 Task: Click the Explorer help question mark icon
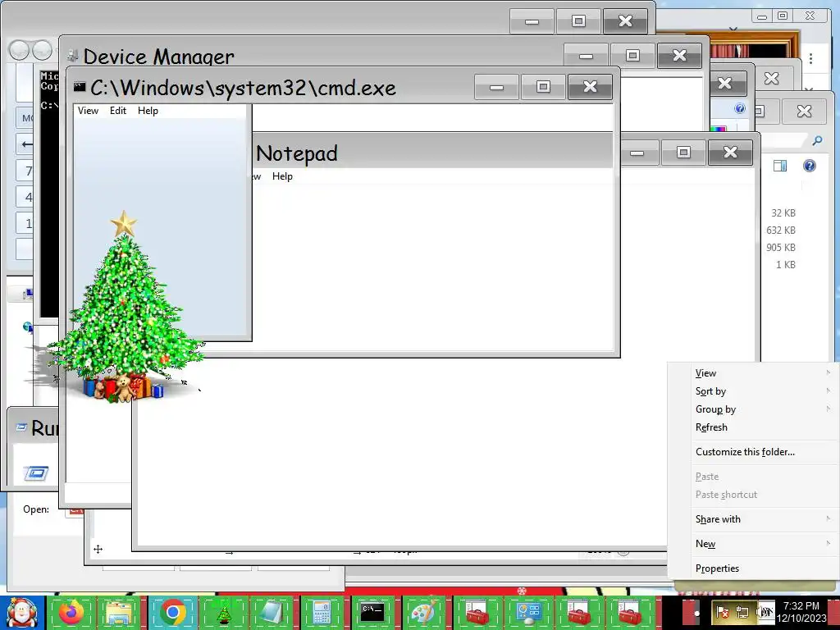point(810,166)
